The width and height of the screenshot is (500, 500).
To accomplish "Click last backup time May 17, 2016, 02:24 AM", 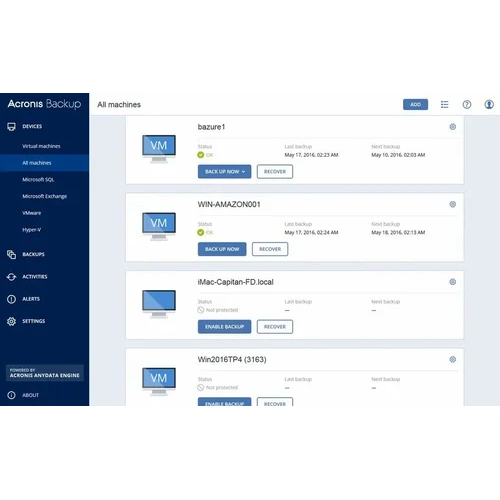I will 311,233.
